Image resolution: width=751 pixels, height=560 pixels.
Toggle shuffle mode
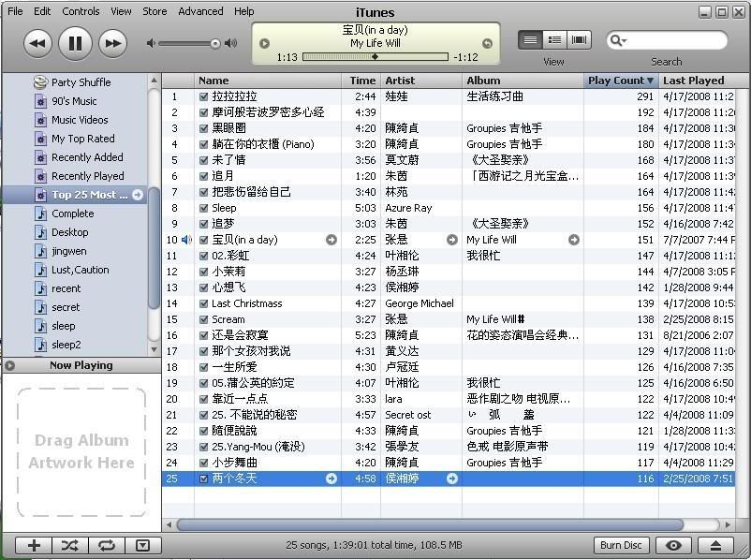tap(70, 545)
